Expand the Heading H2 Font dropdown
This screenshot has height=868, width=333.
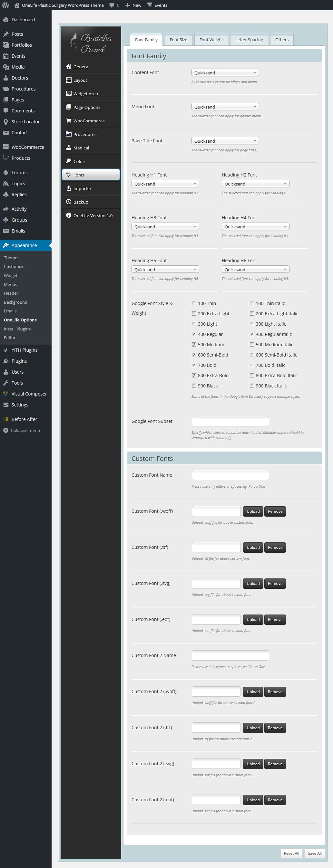[255, 184]
